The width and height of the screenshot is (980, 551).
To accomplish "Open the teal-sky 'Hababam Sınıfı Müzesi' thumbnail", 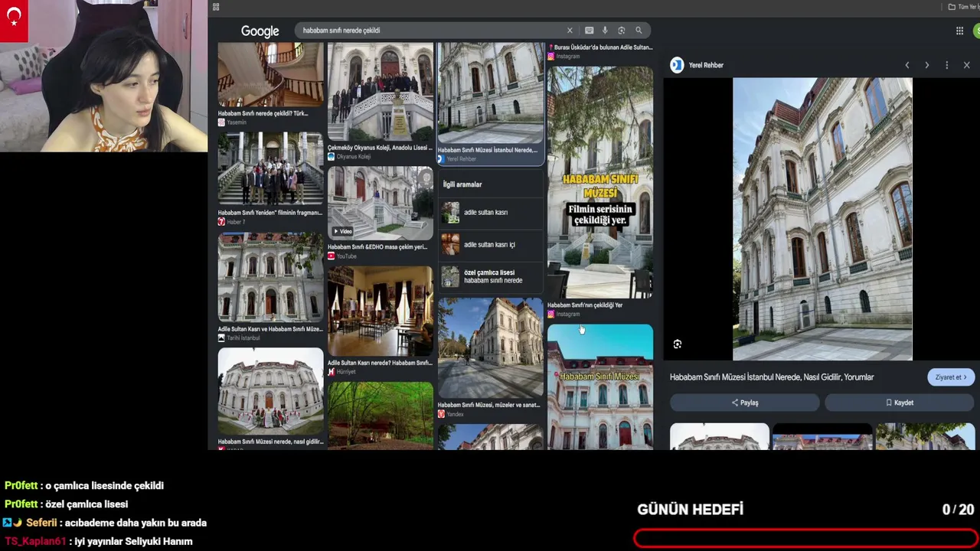I will coord(600,386).
